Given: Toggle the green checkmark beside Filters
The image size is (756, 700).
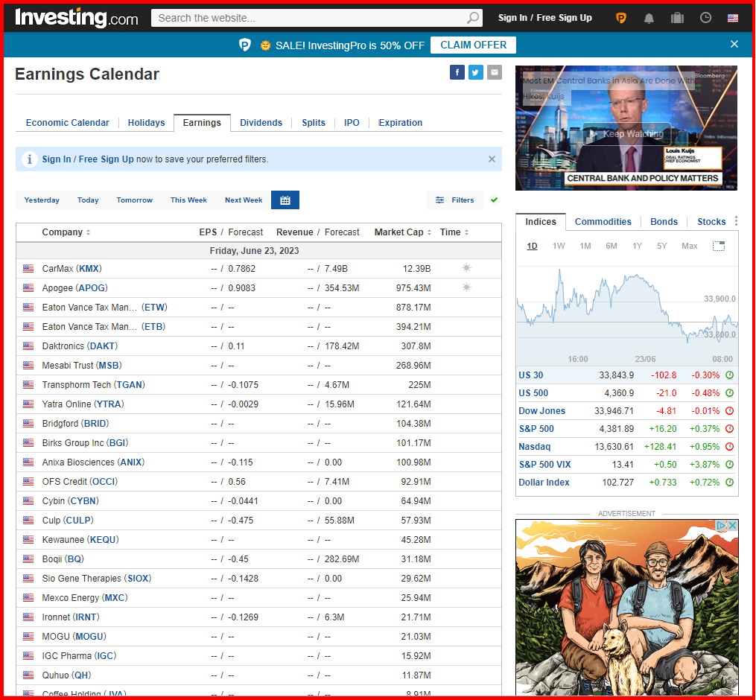Looking at the screenshot, I should [x=493, y=200].
